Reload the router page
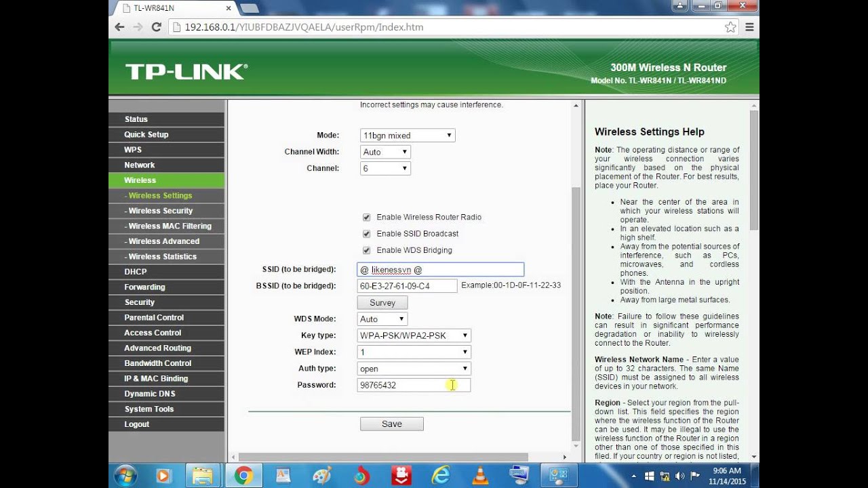The image size is (868, 488). [157, 27]
